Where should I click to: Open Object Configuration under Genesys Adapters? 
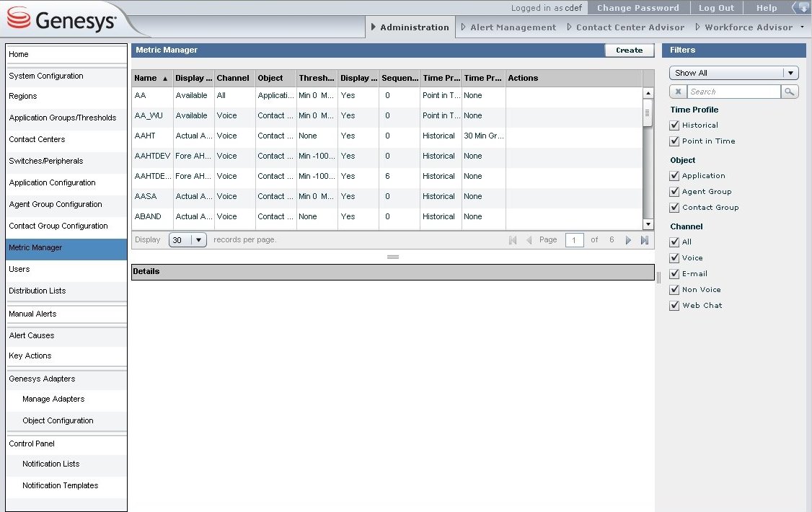pyautogui.click(x=66, y=421)
